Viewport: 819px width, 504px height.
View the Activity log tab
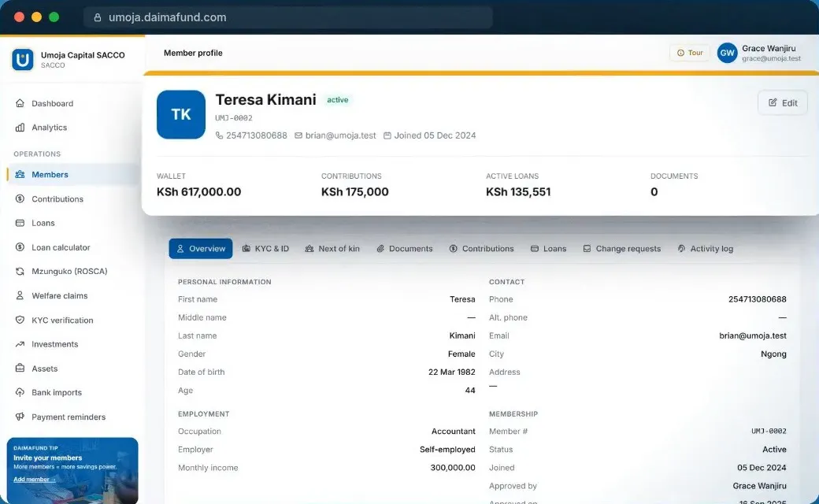click(x=706, y=249)
